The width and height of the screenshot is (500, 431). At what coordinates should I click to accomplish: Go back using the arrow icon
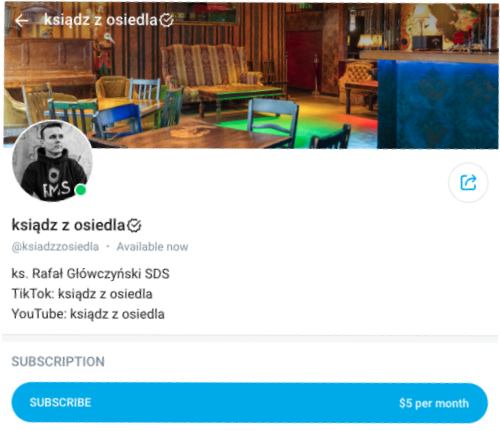pyautogui.click(x=22, y=21)
